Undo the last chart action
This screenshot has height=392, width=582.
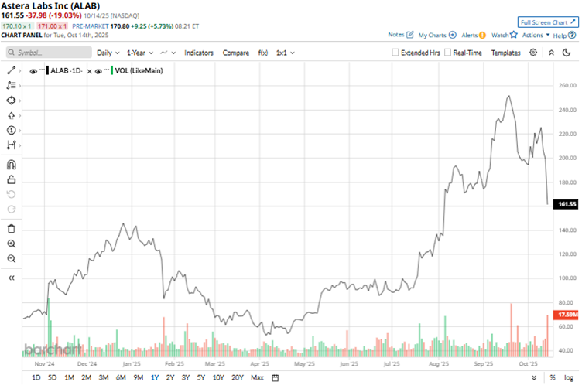12,194
